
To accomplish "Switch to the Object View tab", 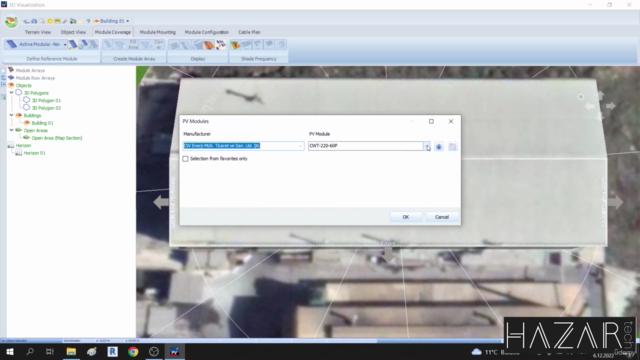I will tap(73, 32).
